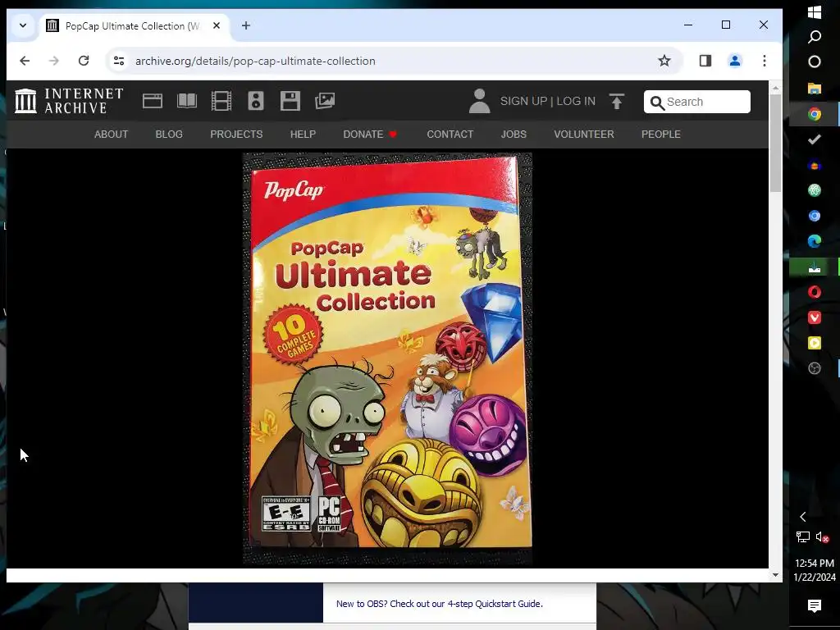
Task: Click the muted volume tray icon
Action: pos(822,536)
